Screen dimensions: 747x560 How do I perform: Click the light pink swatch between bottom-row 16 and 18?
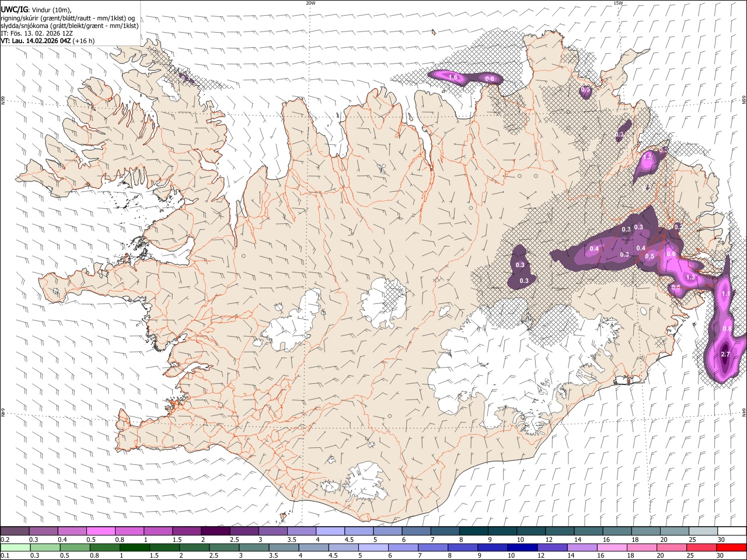612,548
